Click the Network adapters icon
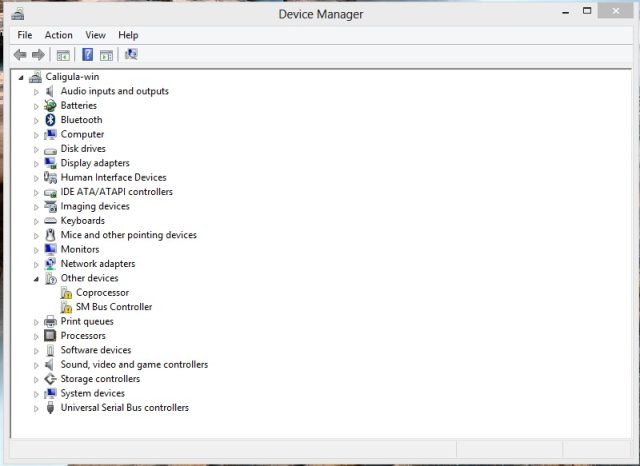Screen dimensions: 640x466 pos(50,264)
